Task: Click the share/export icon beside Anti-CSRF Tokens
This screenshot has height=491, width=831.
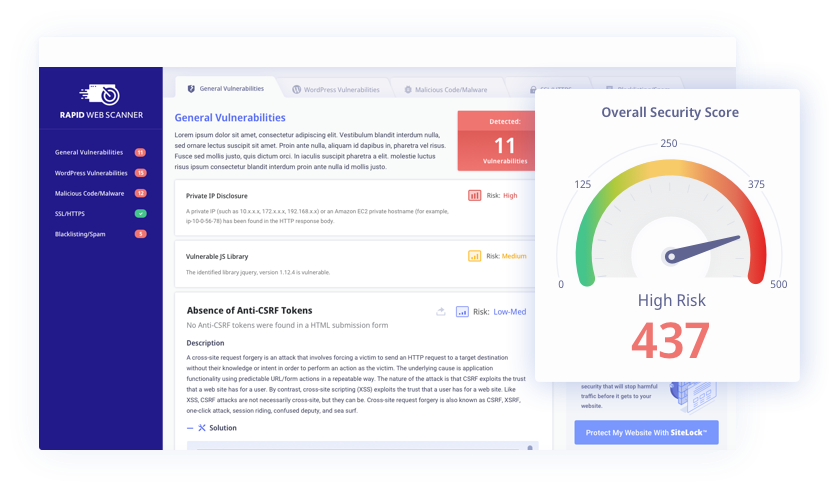Action: (441, 312)
